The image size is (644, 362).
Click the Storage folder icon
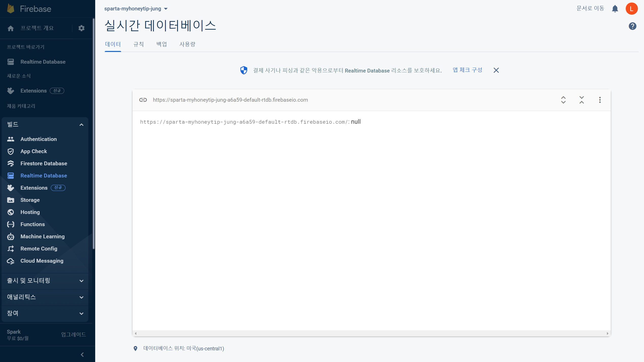coord(11,200)
